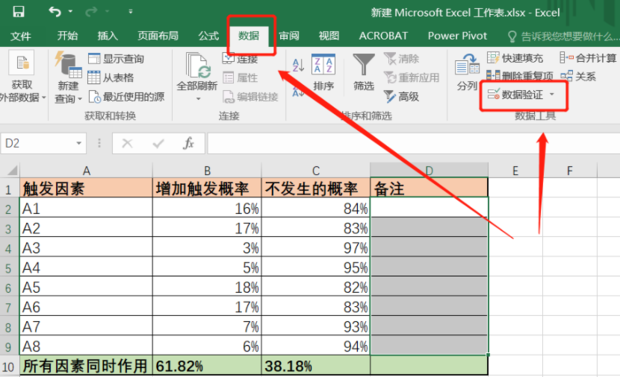This screenshot has height=377, width=620.
Task: Open the 排序 sort dialog
Action: pos(323,72)
